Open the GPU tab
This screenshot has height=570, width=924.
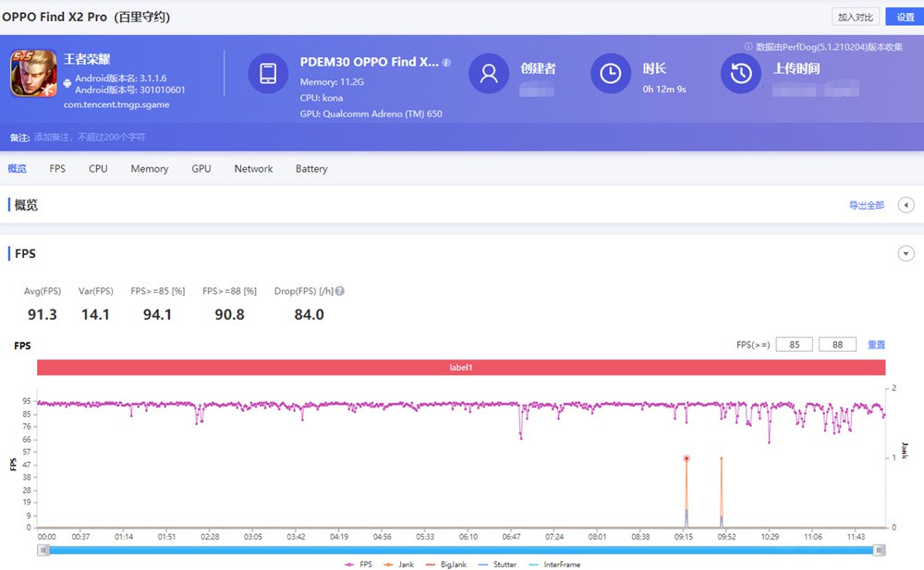pyautogui.click(x=201, y=168)
